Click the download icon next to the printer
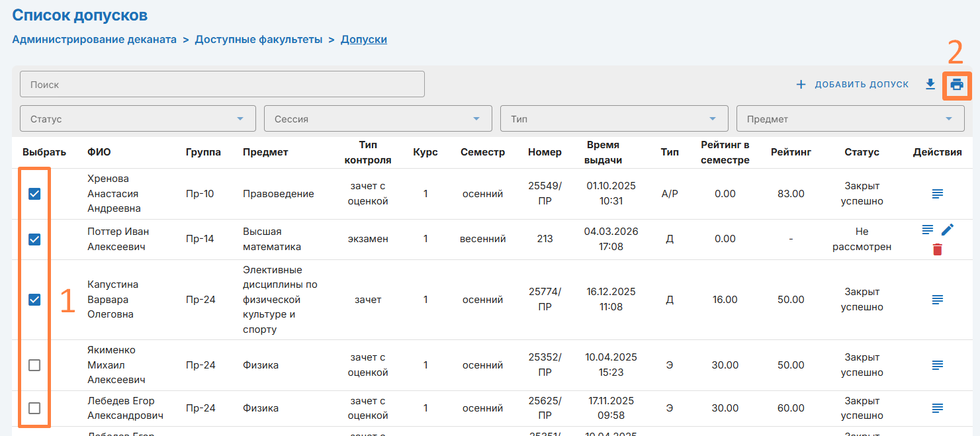The height and width of the screenshot is (436, 980). (930, 84)
